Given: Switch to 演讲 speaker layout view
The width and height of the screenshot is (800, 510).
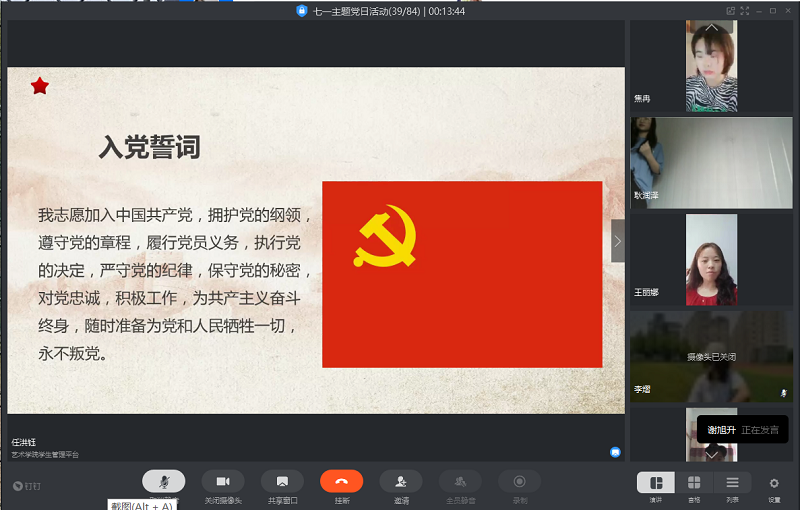Looking at the screenshot, I should click(x=656, y=483).
